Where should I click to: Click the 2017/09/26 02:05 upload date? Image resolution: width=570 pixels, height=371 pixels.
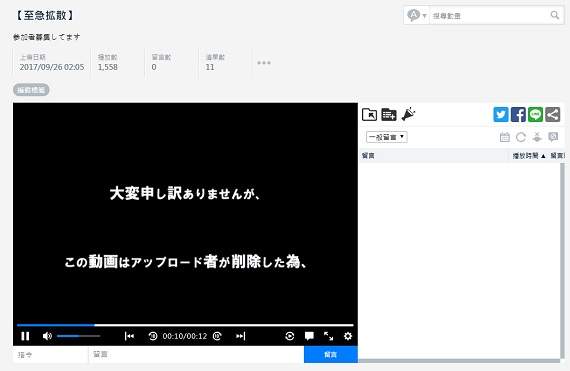pos(52,67)
